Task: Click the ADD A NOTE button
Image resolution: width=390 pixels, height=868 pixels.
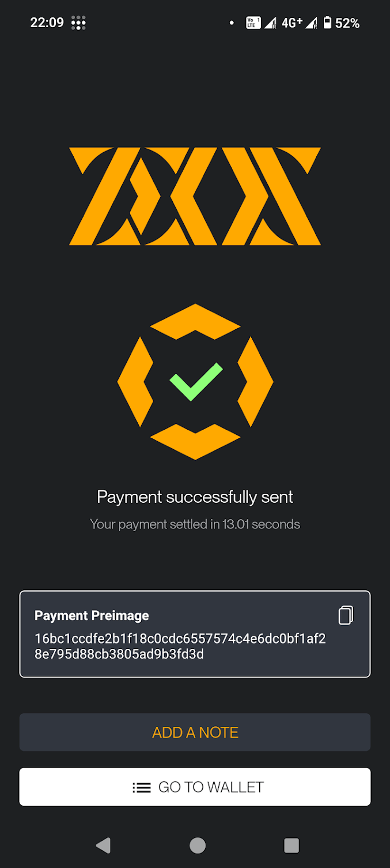Action: tap(195, 732)
